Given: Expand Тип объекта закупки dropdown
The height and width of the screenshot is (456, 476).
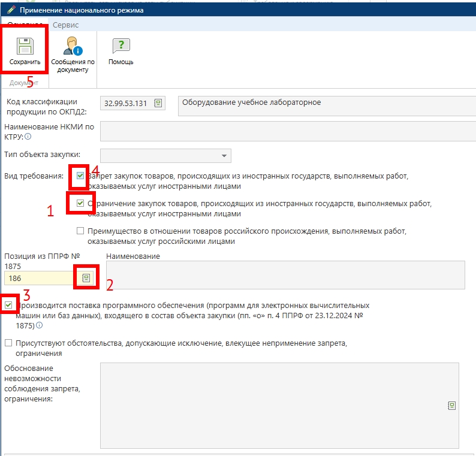Looking at the screenshot, I should 225,156.
